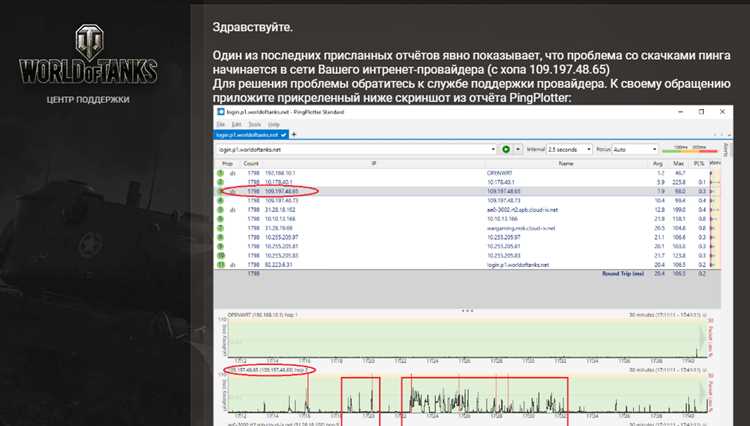Sort by the Avg column header

click(x=659, y=164)
